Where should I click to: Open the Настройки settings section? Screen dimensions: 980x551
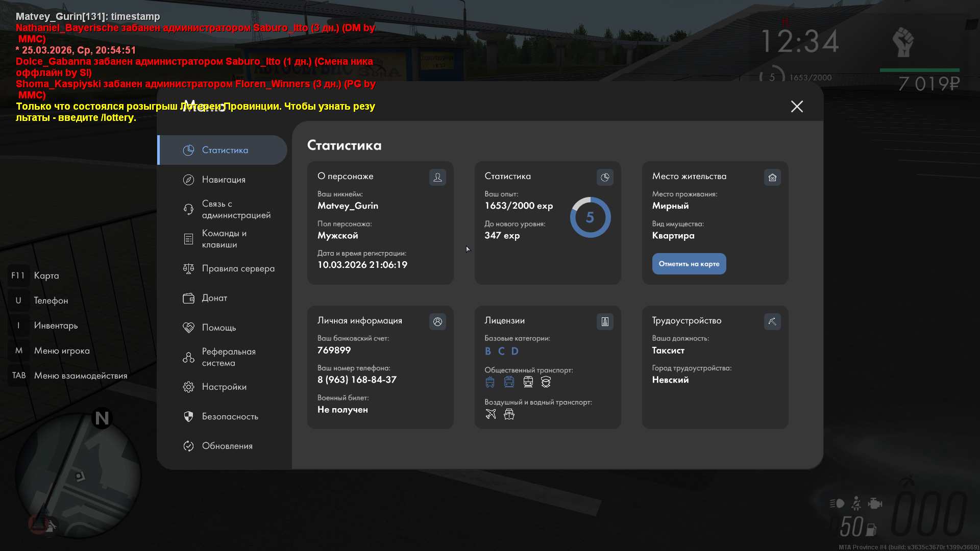pyautogui.click(x=224, y=387)
